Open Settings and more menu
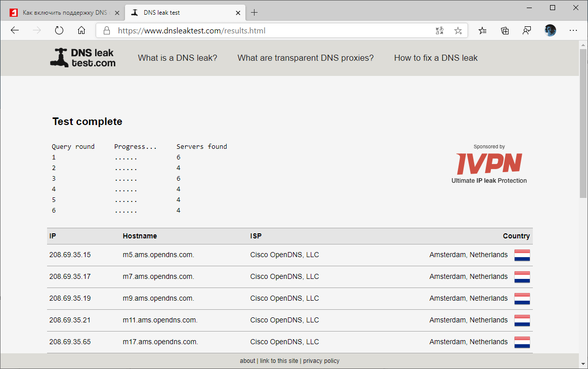Viewport: 588px width, 369px height. (x=573, y=30)
